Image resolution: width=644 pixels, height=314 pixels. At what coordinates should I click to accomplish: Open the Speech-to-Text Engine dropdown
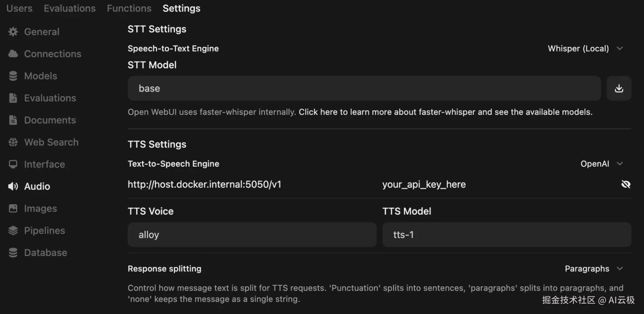[x=585, y=49]
